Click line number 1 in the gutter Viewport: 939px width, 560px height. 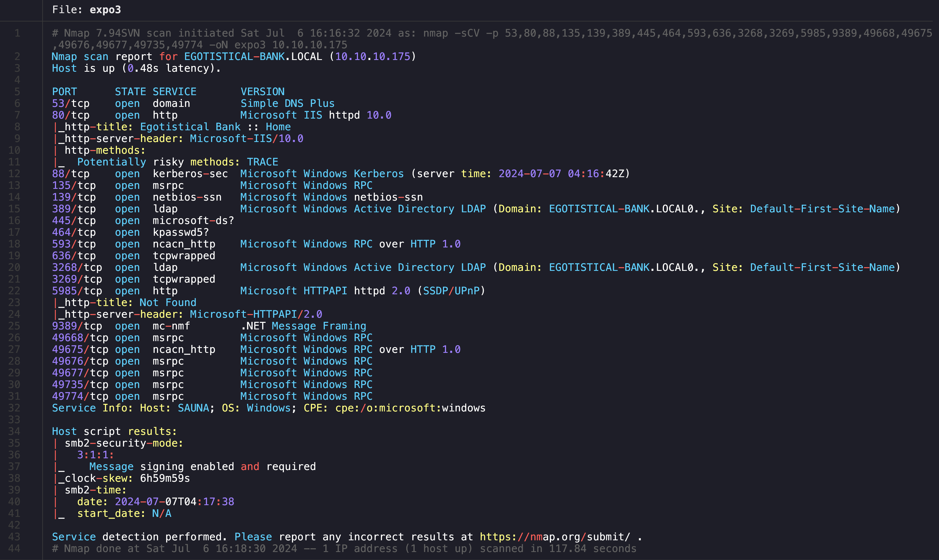click(x=17, y=33)
